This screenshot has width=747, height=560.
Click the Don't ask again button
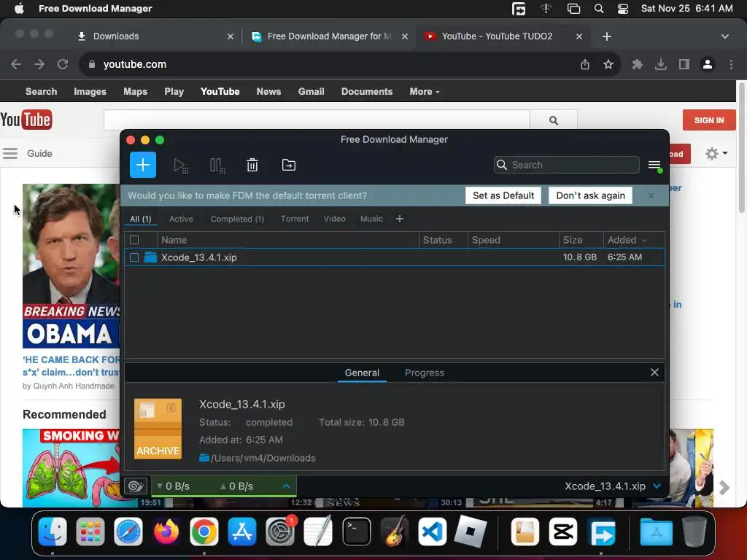590,195
